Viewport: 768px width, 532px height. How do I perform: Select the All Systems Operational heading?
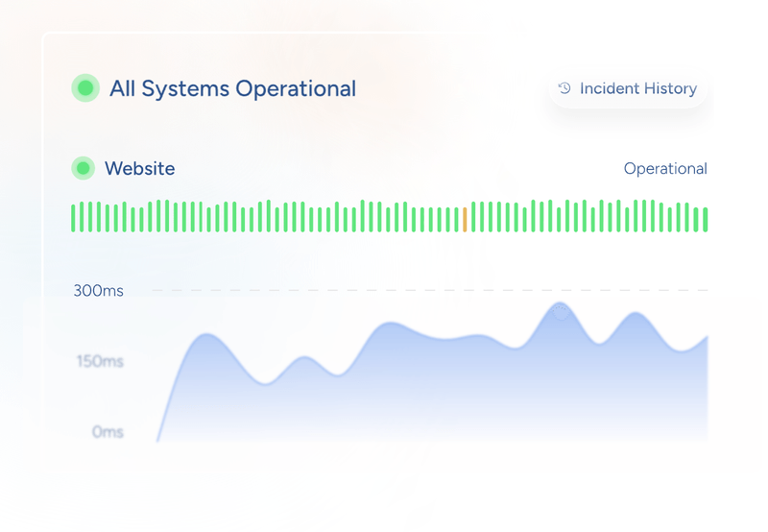point(232,88)
